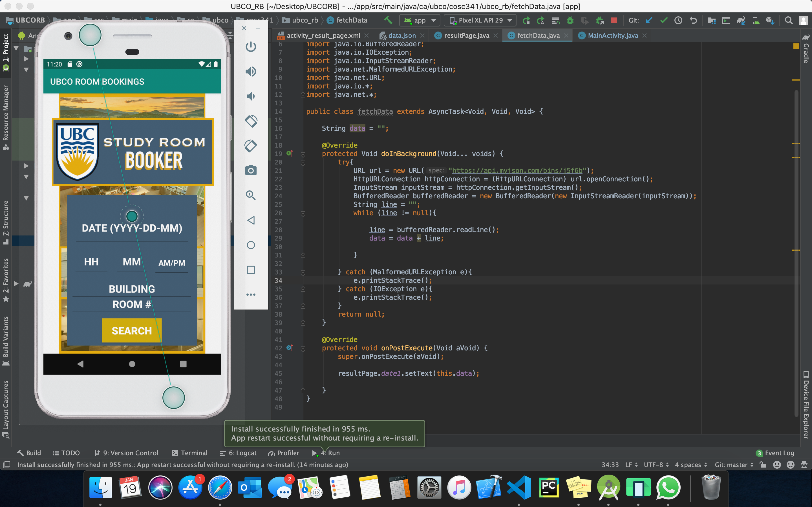Click the Make Project hammer icon
The height and width of the screenshot is (507, 812).
(x=388, y=20)
